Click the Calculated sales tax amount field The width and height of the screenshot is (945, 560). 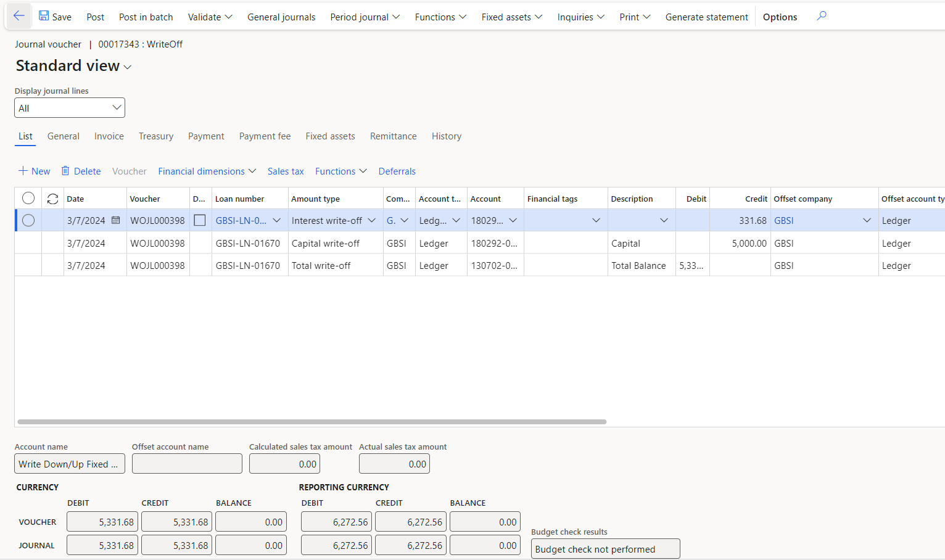pyautogui.click(x=284, y=464)
